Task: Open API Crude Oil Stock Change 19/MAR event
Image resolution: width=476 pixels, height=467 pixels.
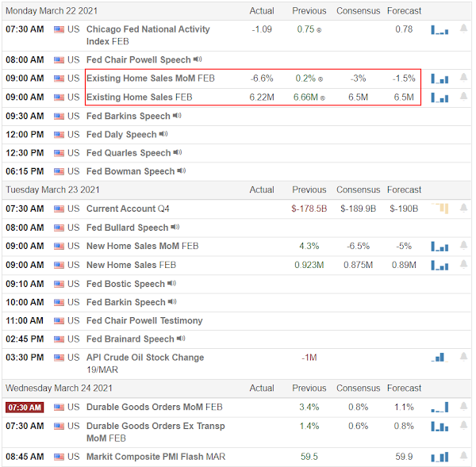Action: [x=145, y=363]
